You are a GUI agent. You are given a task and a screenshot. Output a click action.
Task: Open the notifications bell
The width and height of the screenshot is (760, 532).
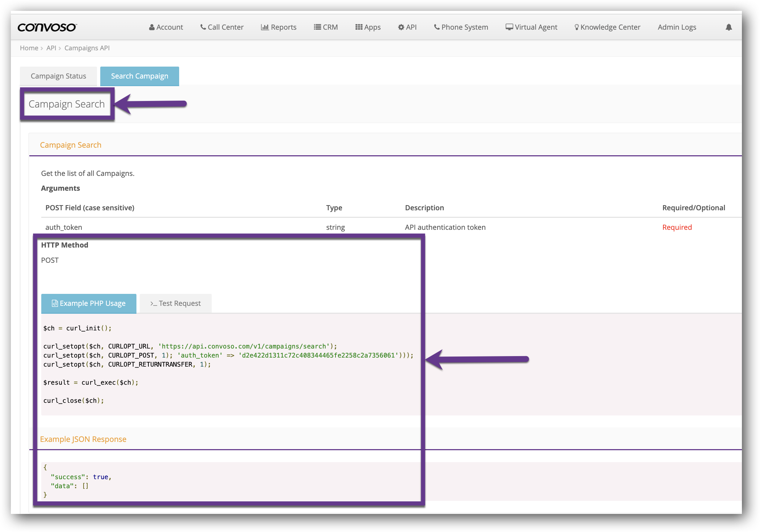tap(729, 27)
